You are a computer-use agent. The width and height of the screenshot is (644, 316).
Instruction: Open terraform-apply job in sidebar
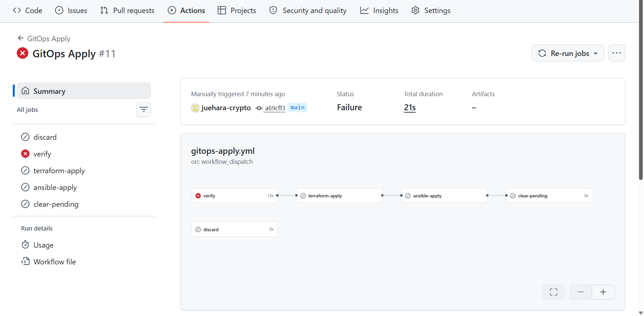(x=84, y=171)
